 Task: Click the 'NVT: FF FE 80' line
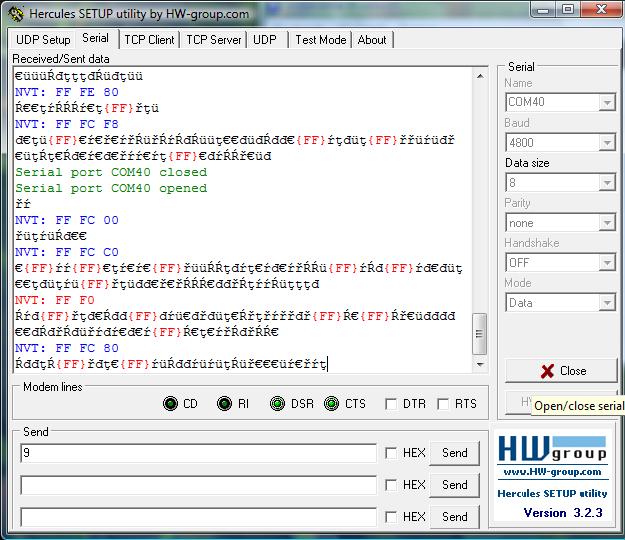click(x=67, y=92)
